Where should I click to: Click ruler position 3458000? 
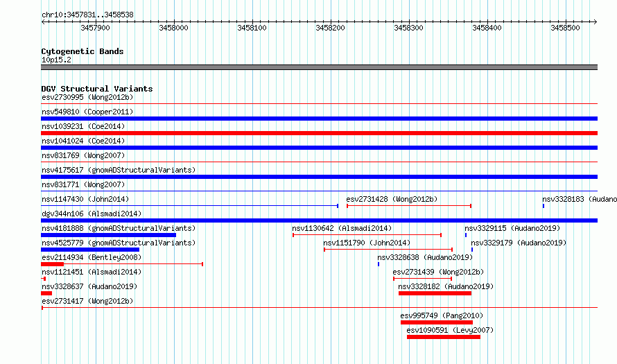(173, 28)
